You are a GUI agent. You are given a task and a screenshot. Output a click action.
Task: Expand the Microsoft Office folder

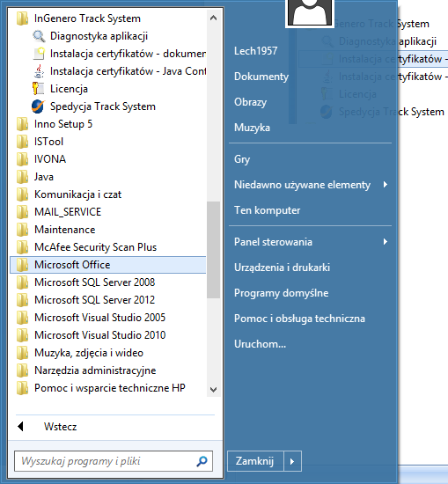point(108,265)
